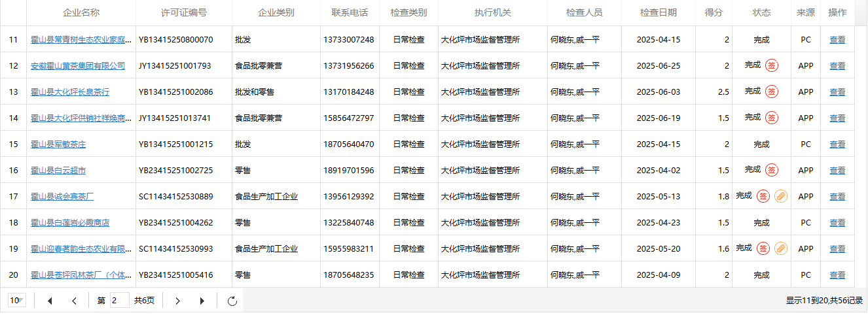The image size is (868, 317).
Task: Open the attachment paperclip icon in row 17
Action: (780, 196)
